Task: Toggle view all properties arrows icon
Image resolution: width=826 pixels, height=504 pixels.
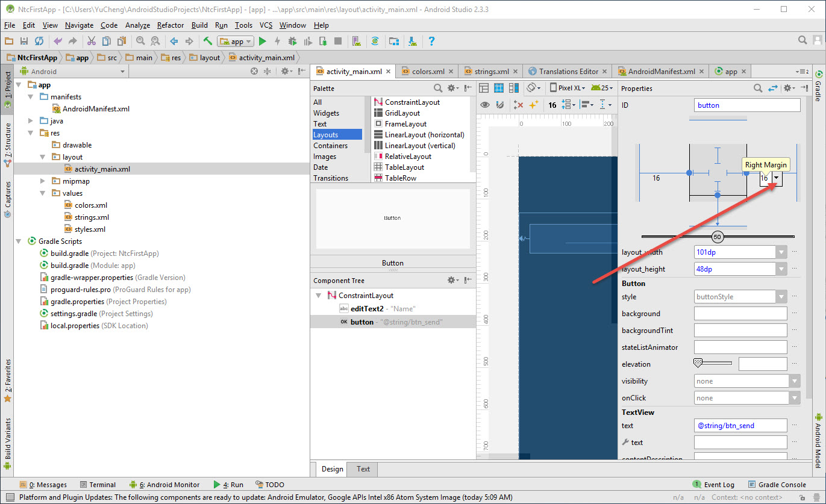Action: (x=774, y=89)
